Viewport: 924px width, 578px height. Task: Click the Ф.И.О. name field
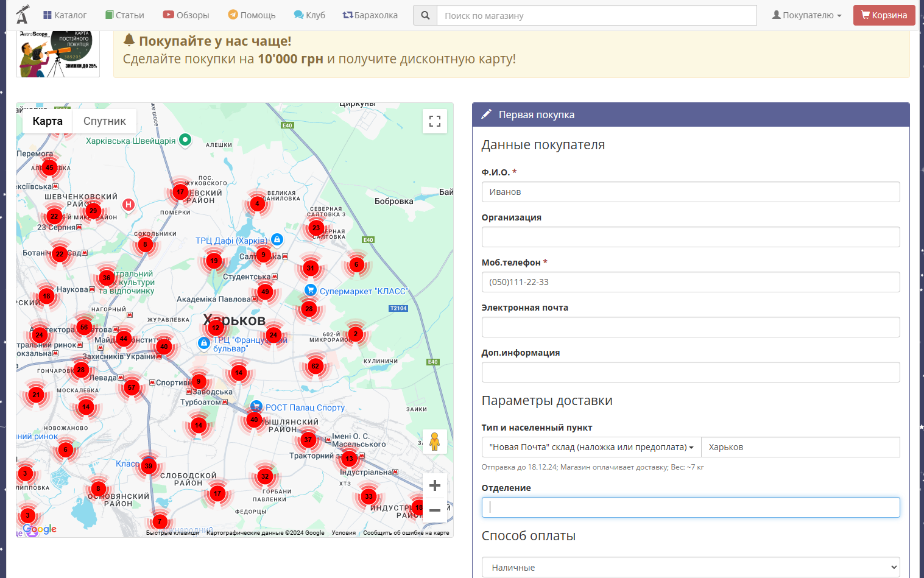pos(691,192)
